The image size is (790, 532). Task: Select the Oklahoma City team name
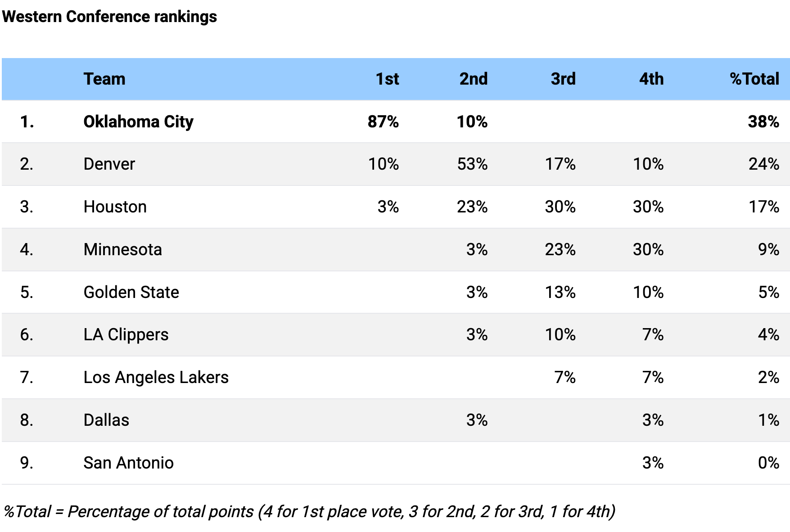[138, 122]
